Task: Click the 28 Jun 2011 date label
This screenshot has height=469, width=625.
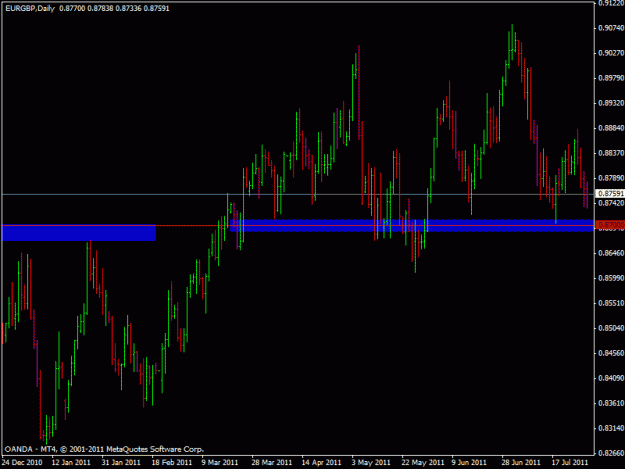Action: tap(521, 463)
